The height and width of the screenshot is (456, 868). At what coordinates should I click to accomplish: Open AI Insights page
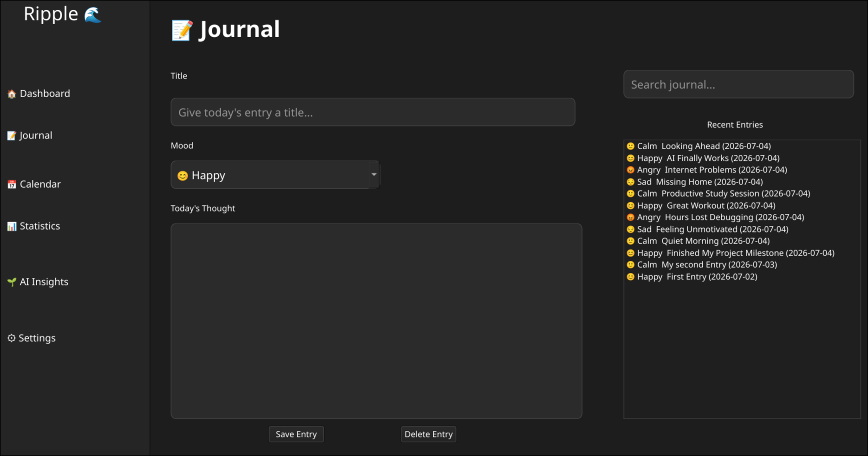[38, 282]
